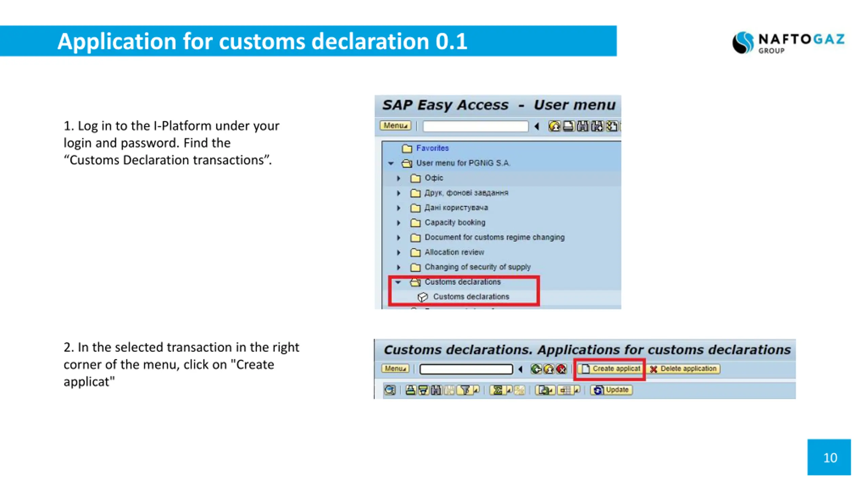Click the Sort Descending icon in the list toolbar
This screenshot has height=488, width=868.
coord(423,390)
